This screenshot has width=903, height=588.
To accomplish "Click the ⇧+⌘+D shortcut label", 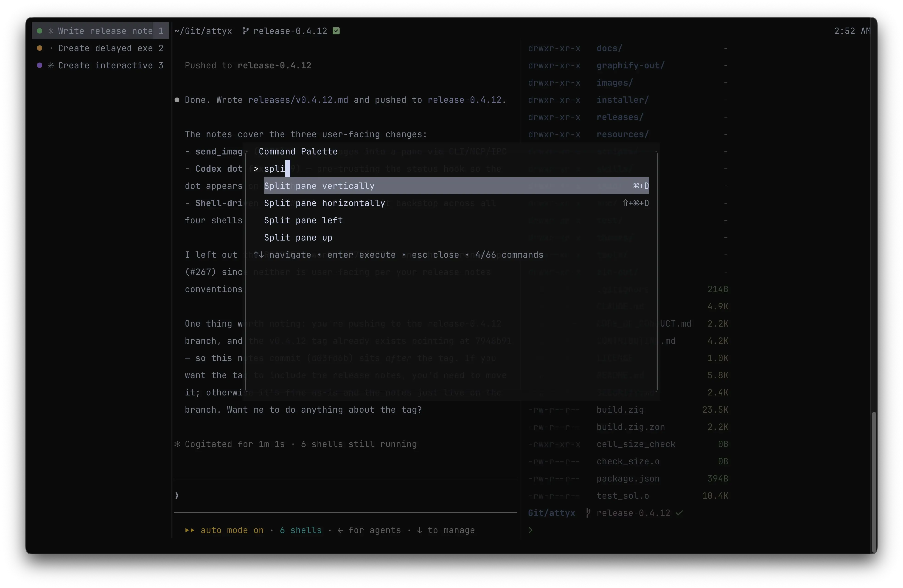I will coord(636,203).
